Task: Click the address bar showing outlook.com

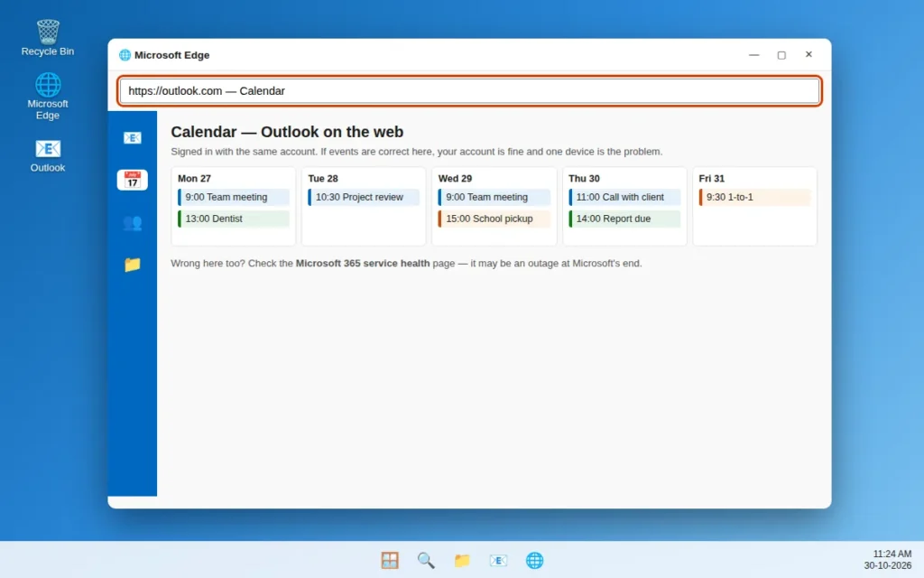Action: 469,91
